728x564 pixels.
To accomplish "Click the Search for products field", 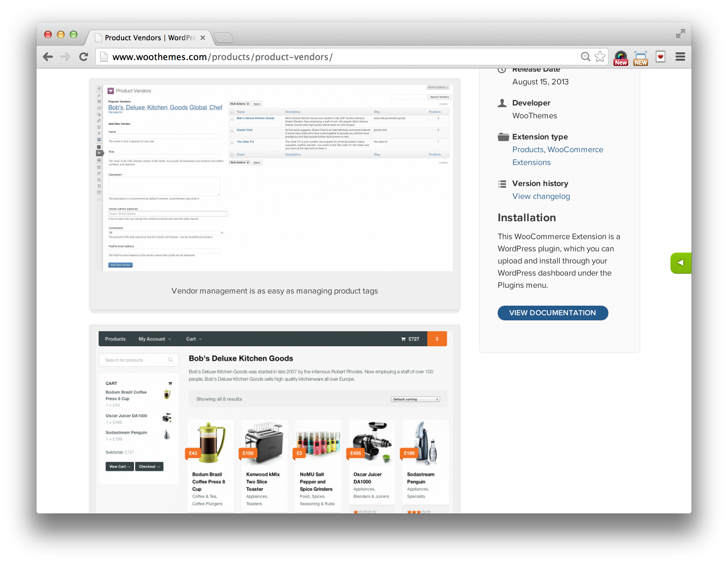I will coord(139,360).
